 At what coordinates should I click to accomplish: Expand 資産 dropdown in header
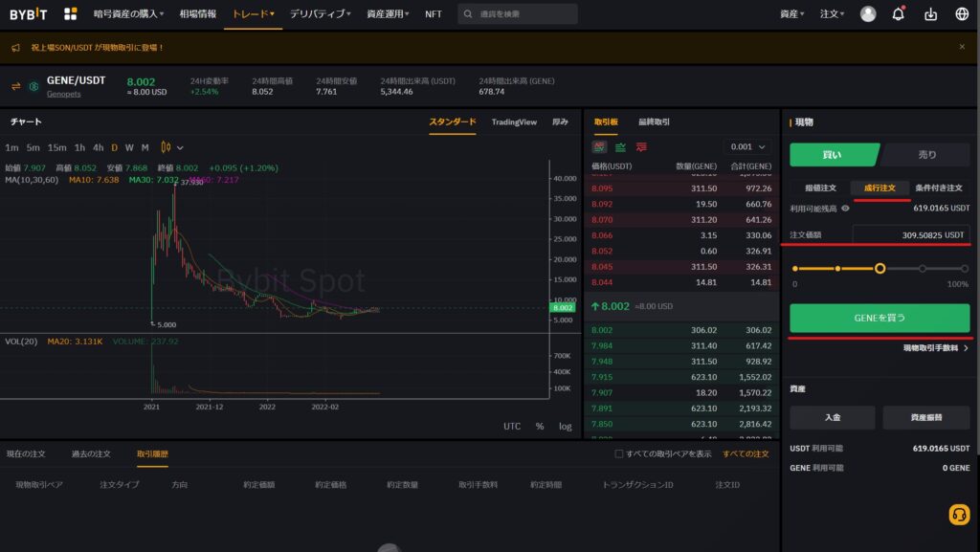(x=791, y=13)
